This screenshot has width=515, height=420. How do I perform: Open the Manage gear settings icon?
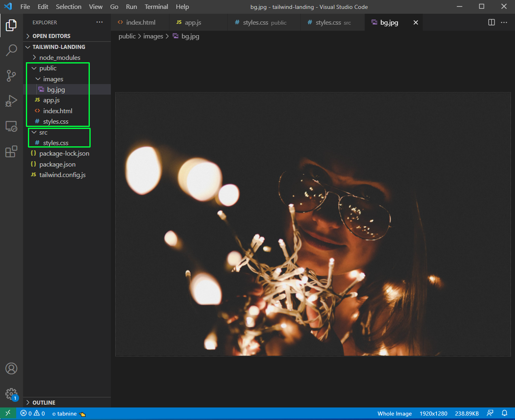[11, 394]
